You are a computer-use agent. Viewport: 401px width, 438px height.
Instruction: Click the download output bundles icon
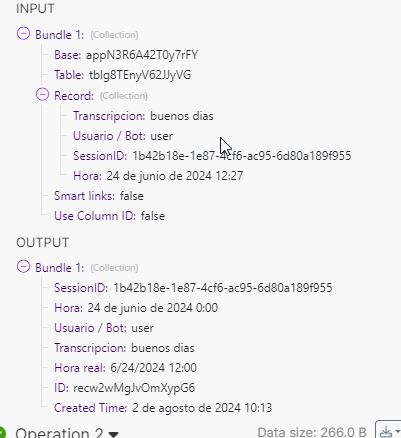387,432
